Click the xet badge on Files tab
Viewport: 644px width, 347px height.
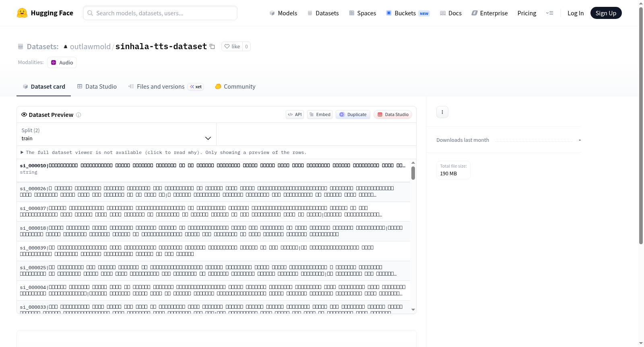(x=196, y=87)
